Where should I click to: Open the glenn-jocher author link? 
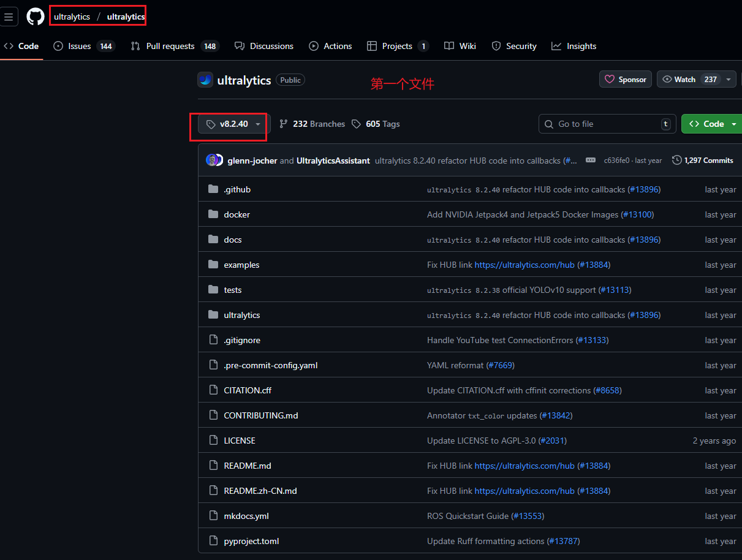252,161
